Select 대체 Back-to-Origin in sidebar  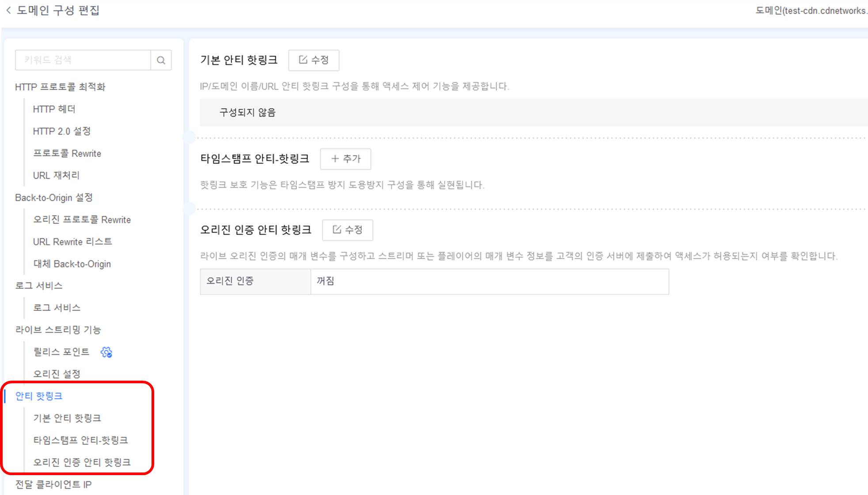click(x=72, y=264)
